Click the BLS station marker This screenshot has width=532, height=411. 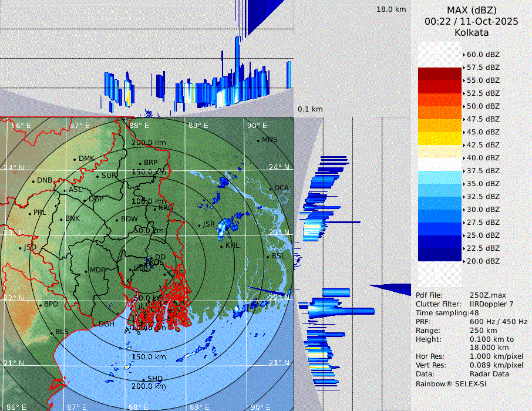tap(52, 332)
